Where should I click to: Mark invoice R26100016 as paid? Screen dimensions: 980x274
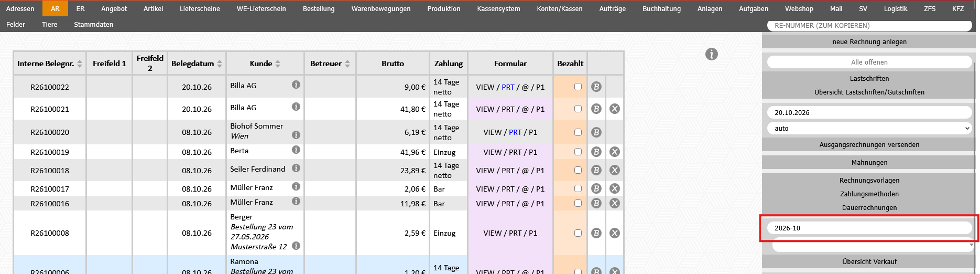578,203
